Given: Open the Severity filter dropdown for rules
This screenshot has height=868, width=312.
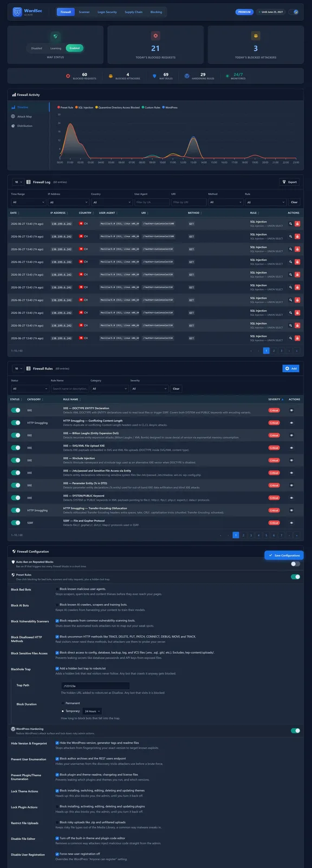Looking at the screenshot, I should point(149,388).
